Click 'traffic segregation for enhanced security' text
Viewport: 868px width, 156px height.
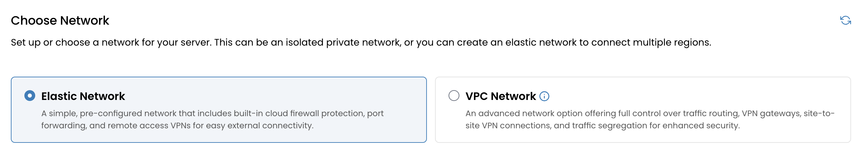click(656, 126)
